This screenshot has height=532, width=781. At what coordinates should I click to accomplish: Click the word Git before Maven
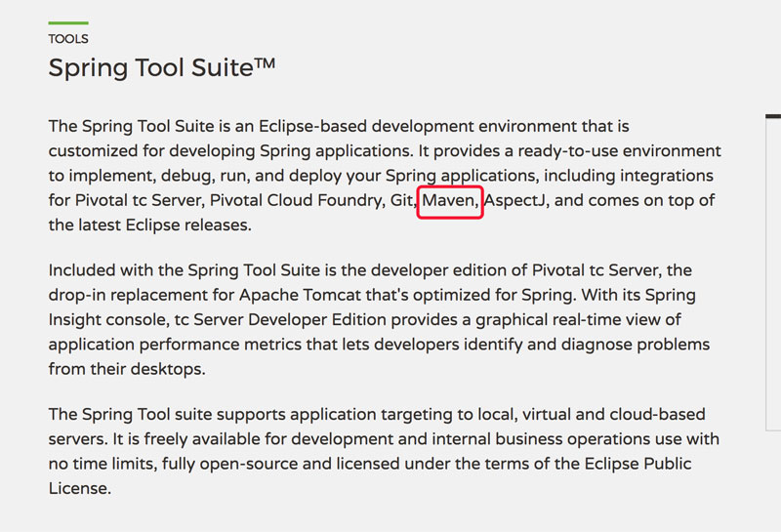pos(398,201)
